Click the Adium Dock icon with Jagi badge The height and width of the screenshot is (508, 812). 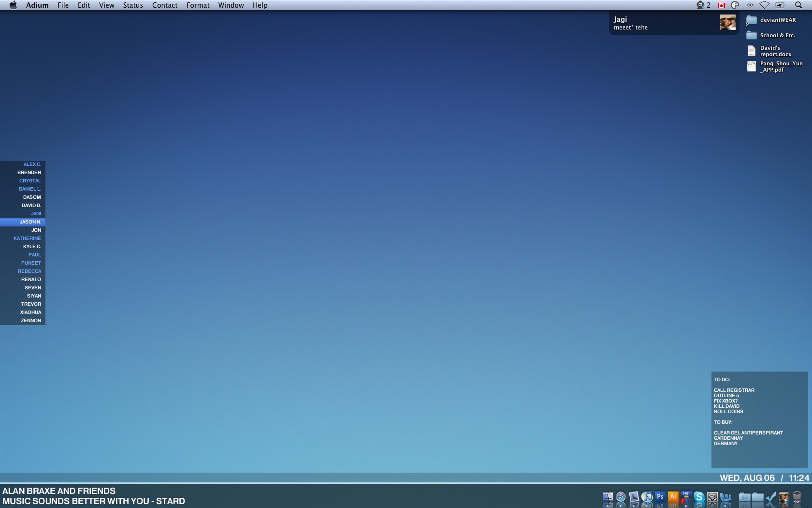[x=686, y=497]
